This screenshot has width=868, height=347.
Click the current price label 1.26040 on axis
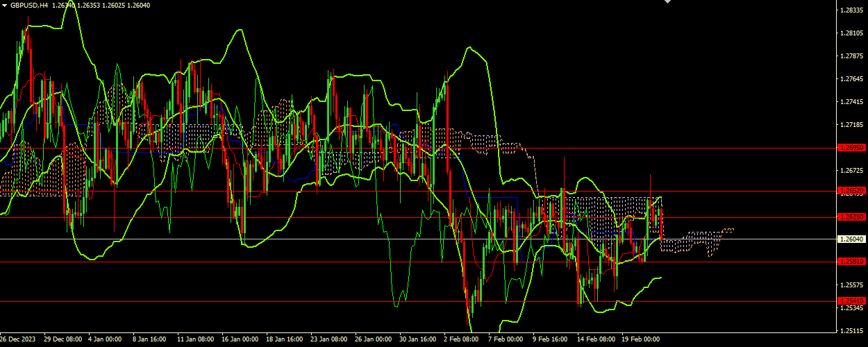(851, 239)
